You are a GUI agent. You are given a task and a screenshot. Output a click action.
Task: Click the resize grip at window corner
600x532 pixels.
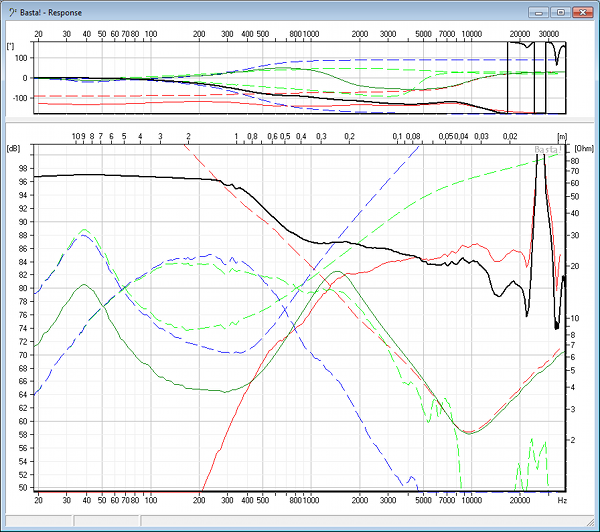tap(592, 524)
